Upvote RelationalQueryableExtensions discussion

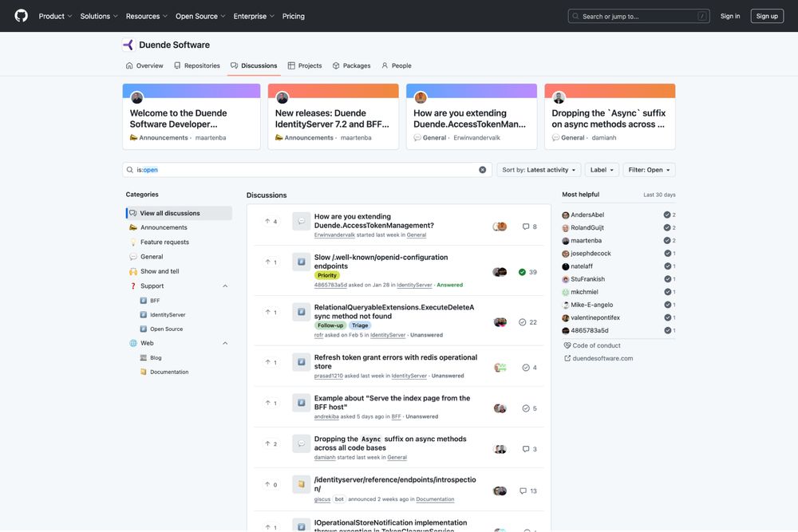pyautogui.click(x=271, y=312)
